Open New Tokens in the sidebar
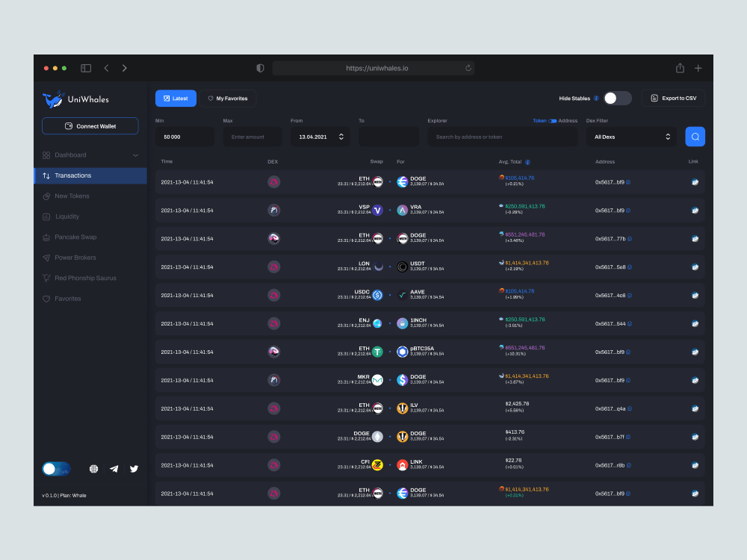 click(72, 196)
